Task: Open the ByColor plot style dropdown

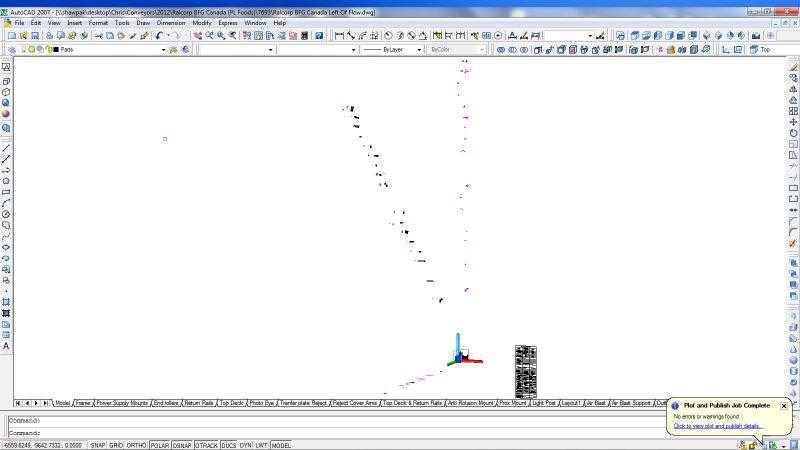Action: click(482, 49)
